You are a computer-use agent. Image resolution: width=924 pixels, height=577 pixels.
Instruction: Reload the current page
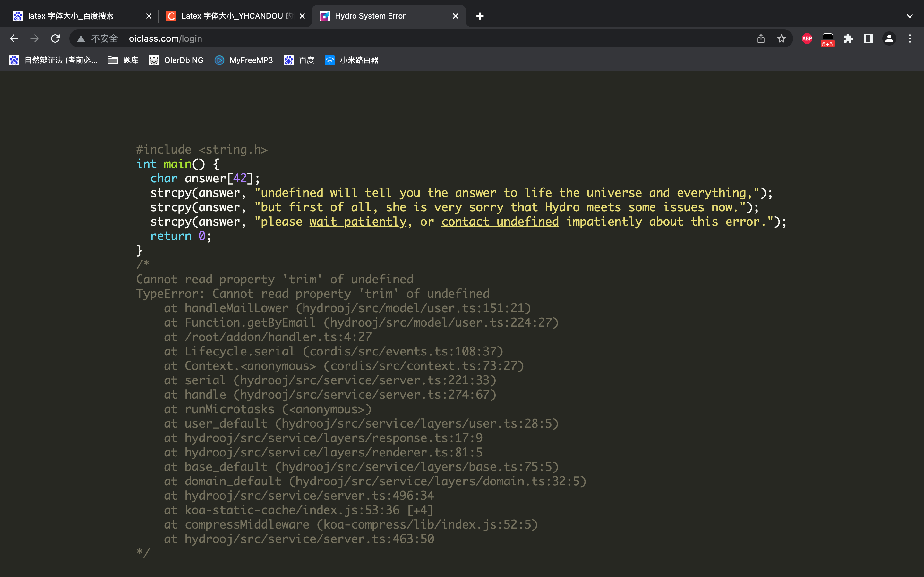(56, 38)
